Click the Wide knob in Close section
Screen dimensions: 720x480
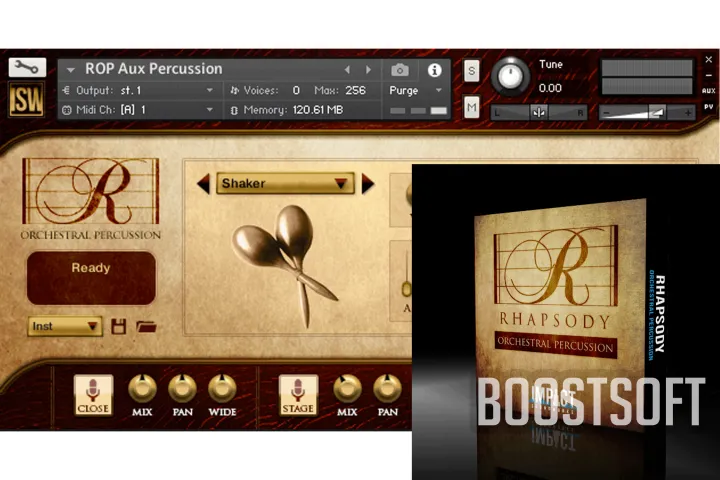[x=222, y=388]
